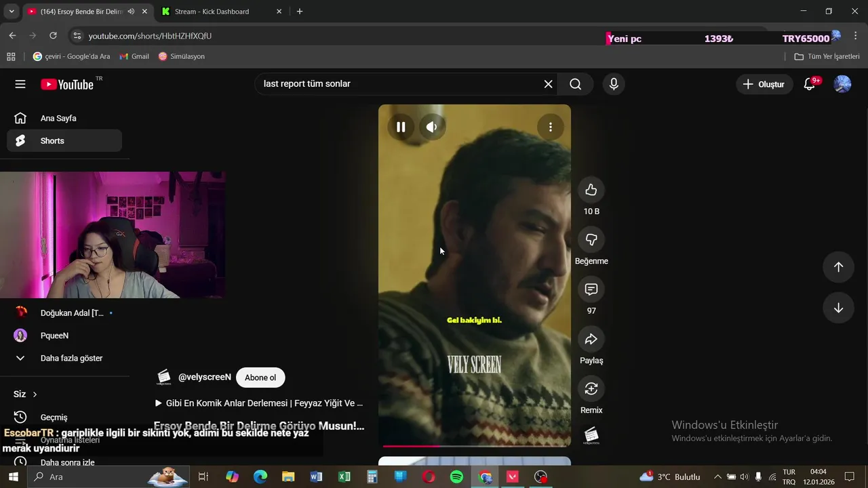Launch Microsoft Edge from the taskbar
The width and height of the screenshot is (868, 488).
[260, 476]
